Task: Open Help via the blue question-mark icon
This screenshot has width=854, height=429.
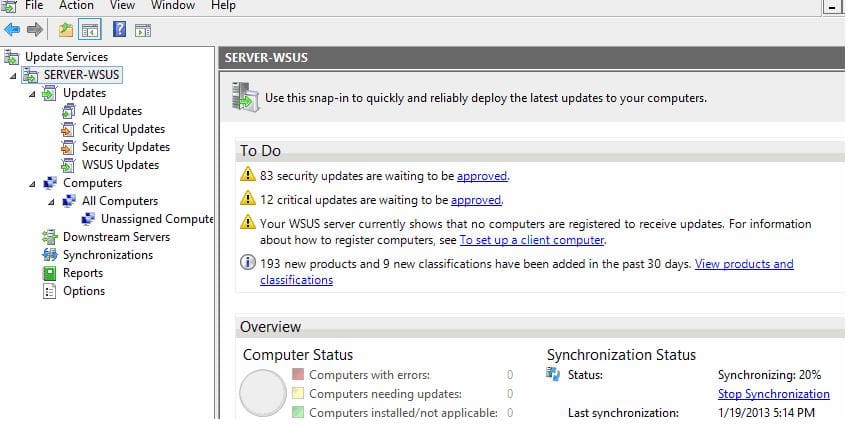Action: tap(119, 30)
